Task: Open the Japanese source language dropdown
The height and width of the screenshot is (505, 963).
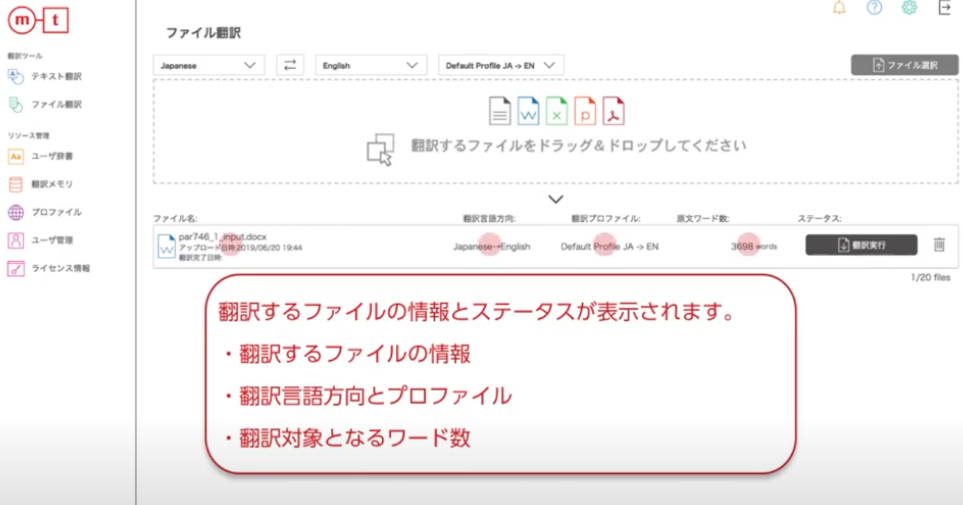Action: 209,65
